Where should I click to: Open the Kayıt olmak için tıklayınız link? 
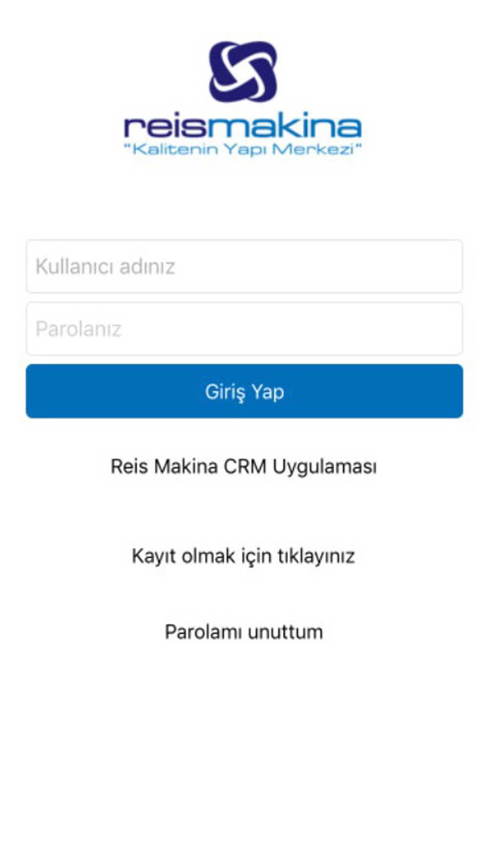click(x=243, y=556)
